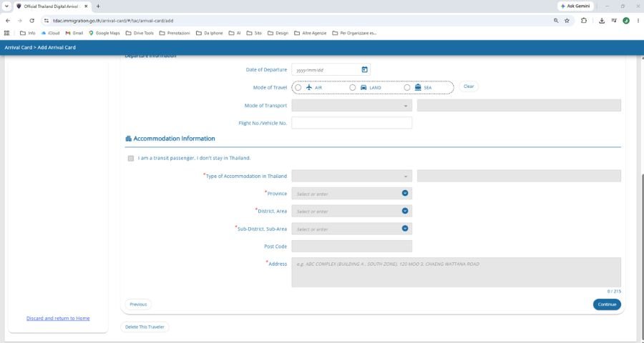Screen dimensions: 644x343
Task: Click the Post Code field
Action: (351, 246)
